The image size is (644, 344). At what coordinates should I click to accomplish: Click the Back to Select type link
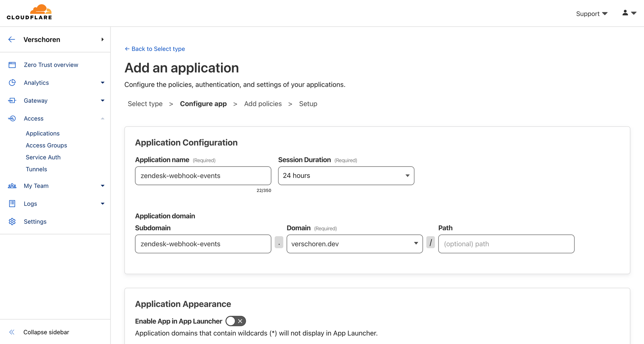[x=155, y=49]
